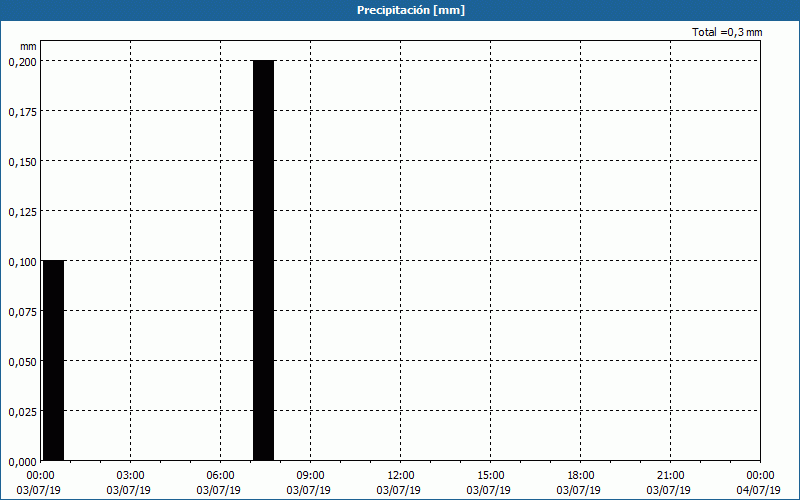This screenshot has height=500, width=800.
Task: Select the precipitation bar reaching 0,200 mm
Action: [264, 261]
